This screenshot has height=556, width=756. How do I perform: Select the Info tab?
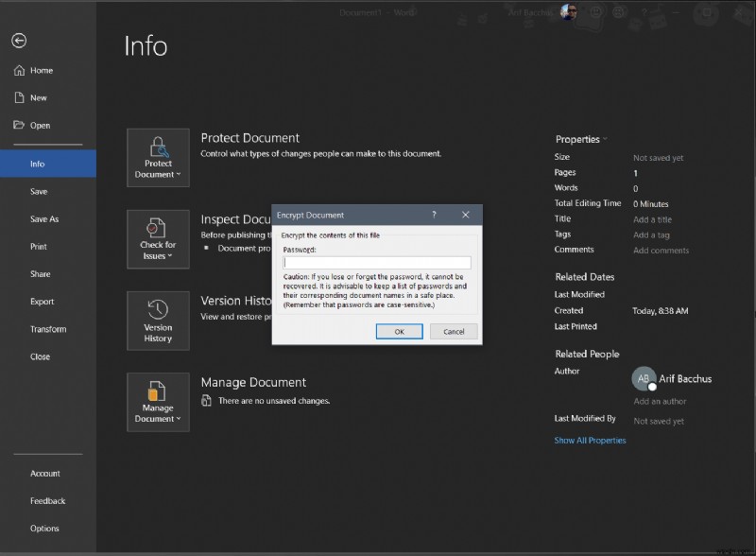(x=48, y=164)
